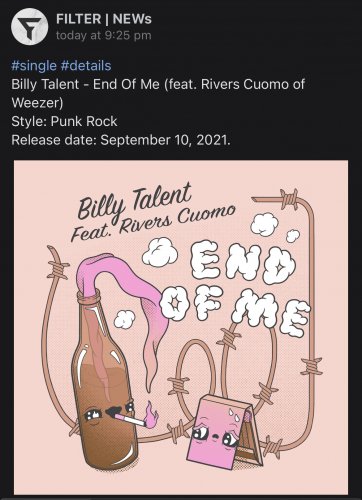The width and height of the screenshot is (362, 500).
Task: Tap the #single hashtag
Action: click(x=34, y=65)
